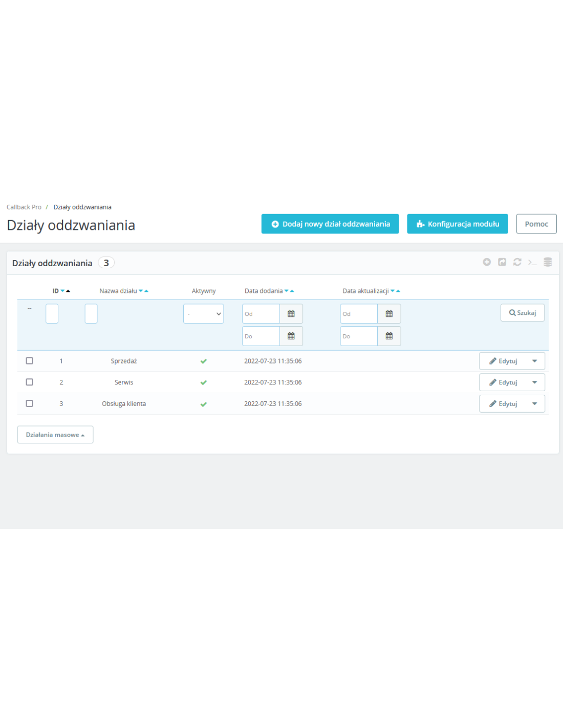Expand actions arrow next to Edytuj for Serwis
The width and height of the screenshot is (563, 728).
tap(534, 382)
